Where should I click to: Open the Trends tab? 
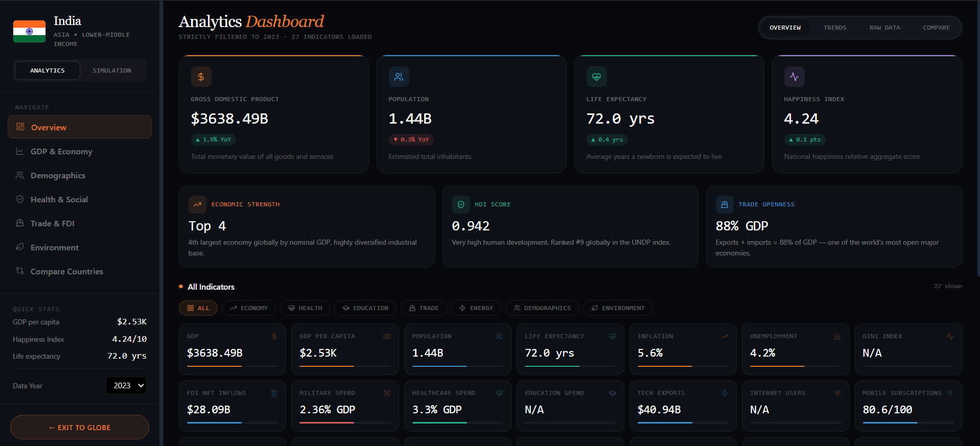tap(835, 28)
